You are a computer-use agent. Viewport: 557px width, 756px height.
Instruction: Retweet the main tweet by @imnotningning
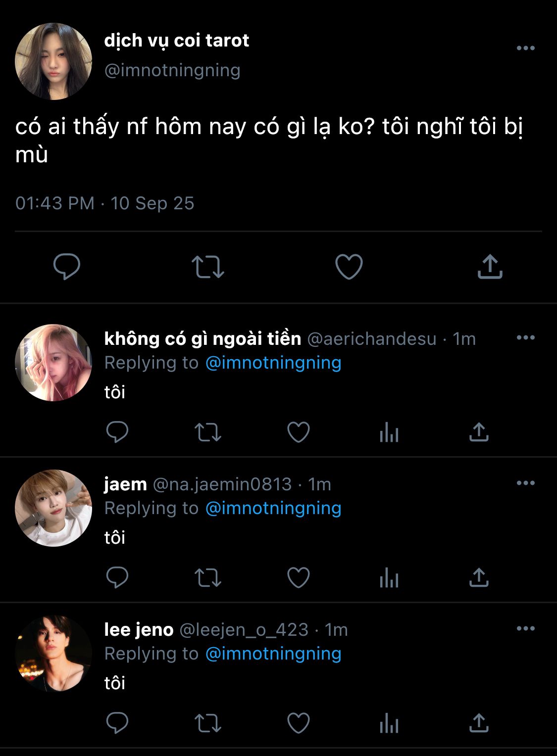[x=208, y=266]
